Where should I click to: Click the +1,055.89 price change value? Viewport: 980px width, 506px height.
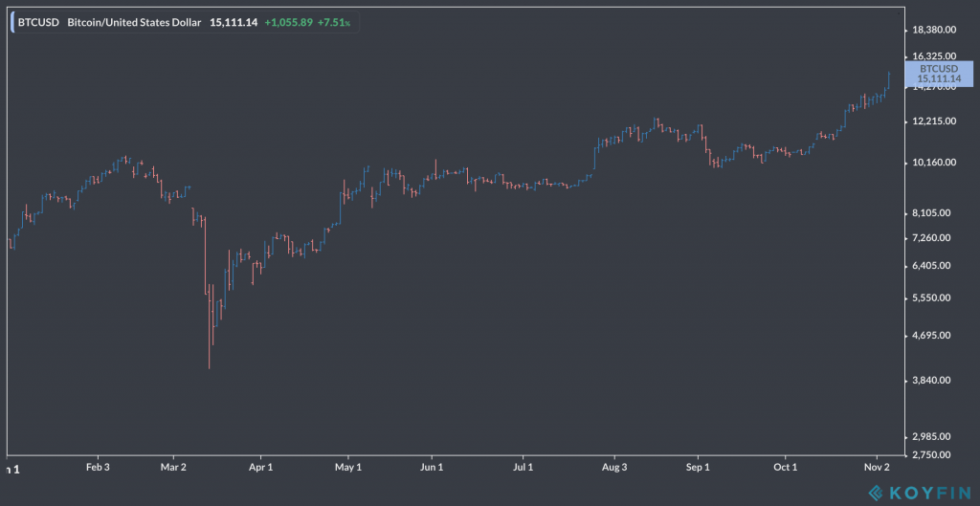point(291,23)
